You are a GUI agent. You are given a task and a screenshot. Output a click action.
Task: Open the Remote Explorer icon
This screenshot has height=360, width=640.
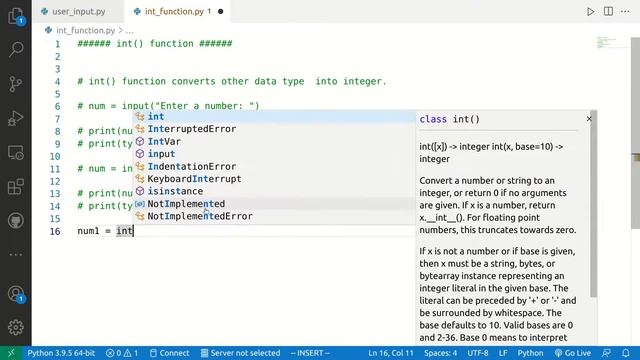coord(16,153)
